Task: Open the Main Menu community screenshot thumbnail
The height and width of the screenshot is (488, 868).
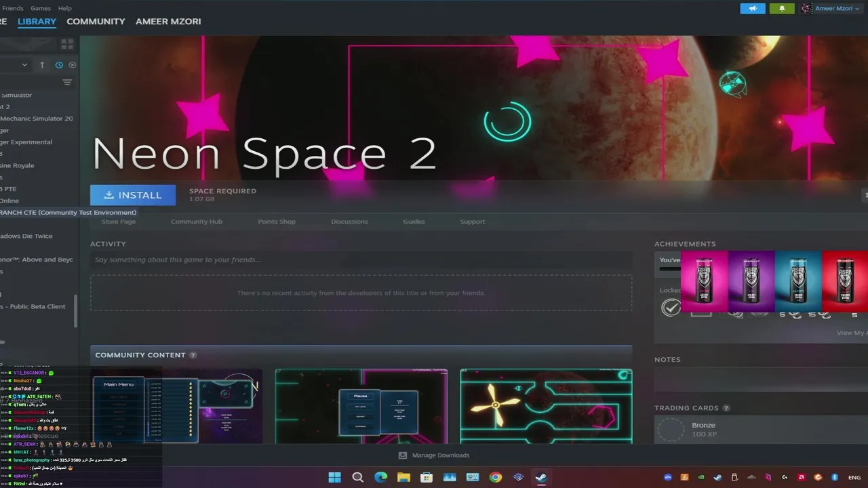Action: [x=176, y=406]
